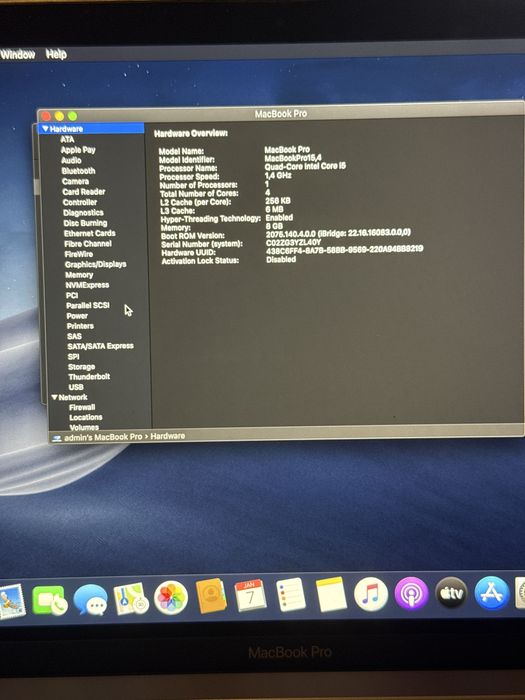
Task: Click Hardware in the path bar
Action: tap(168, 436)
